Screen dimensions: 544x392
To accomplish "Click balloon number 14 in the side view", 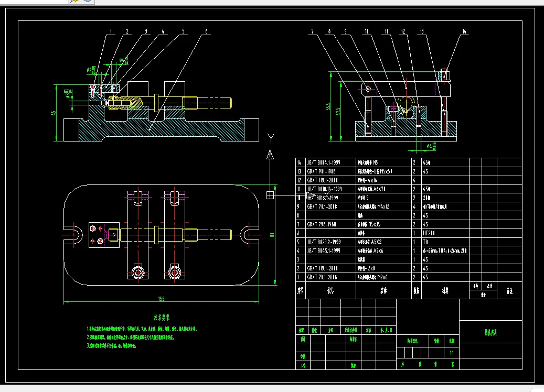I will pos(464,31).
